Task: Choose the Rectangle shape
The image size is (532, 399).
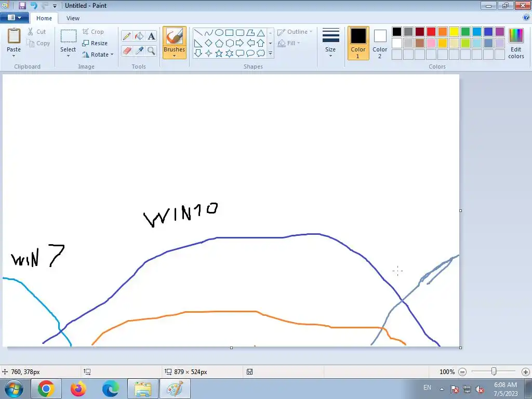Action: (x=229, y=33)
